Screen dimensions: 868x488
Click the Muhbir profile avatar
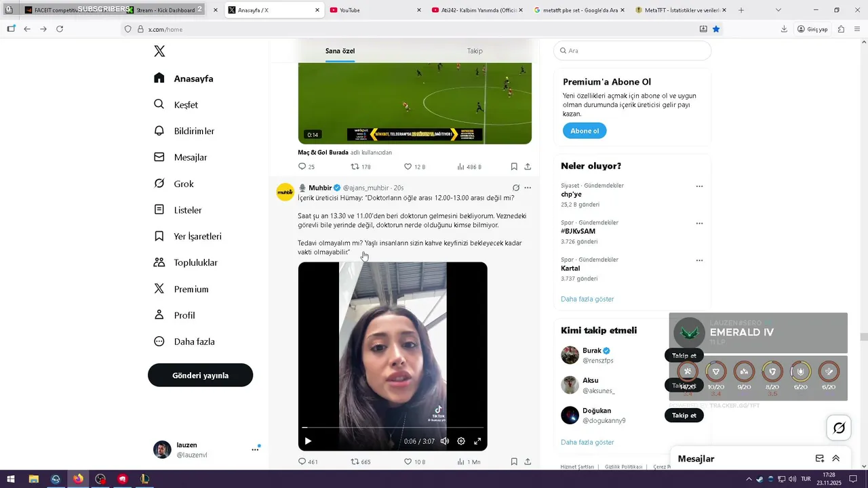click(x=285, y=192)
